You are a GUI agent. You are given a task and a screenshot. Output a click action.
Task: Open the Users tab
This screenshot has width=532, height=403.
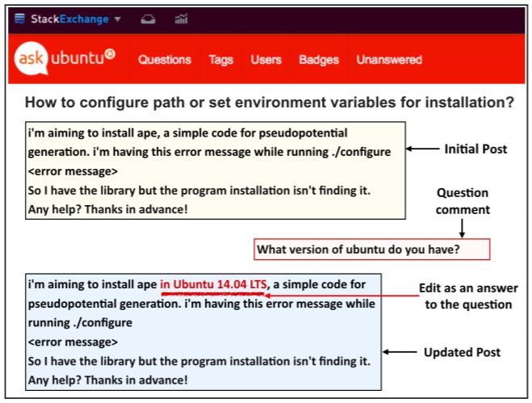(266, 60)
